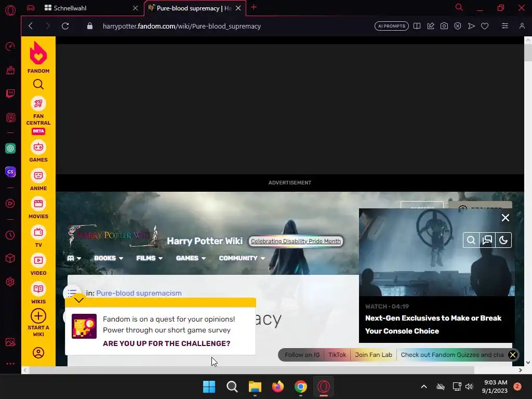Launch Chrome from taskbar

tap(301, 387)
